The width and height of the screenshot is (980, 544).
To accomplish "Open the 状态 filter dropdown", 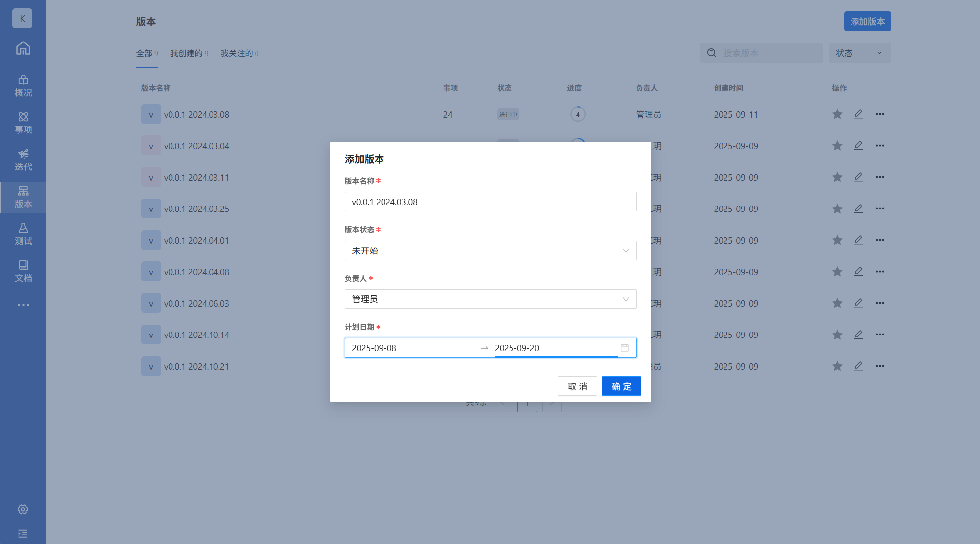I will click(859, 53).
